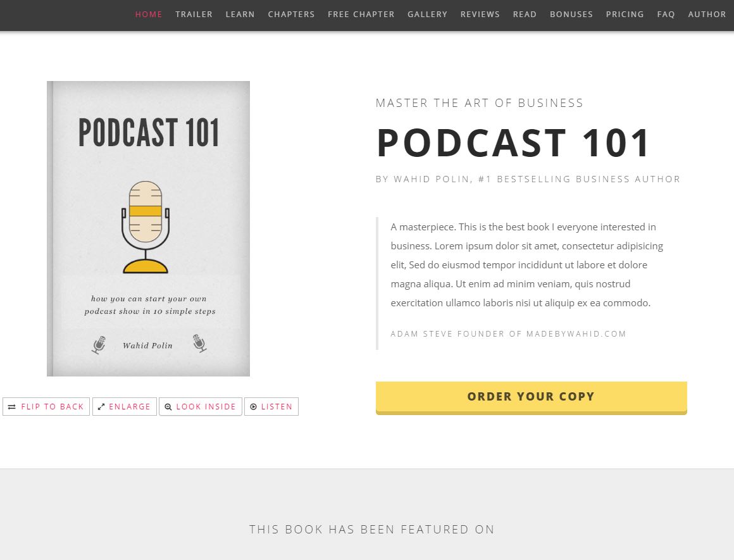Click the Look Inside magnifier icon
Image resolution: width=734 pixels, height=560 pixels.
pos(168,407)
